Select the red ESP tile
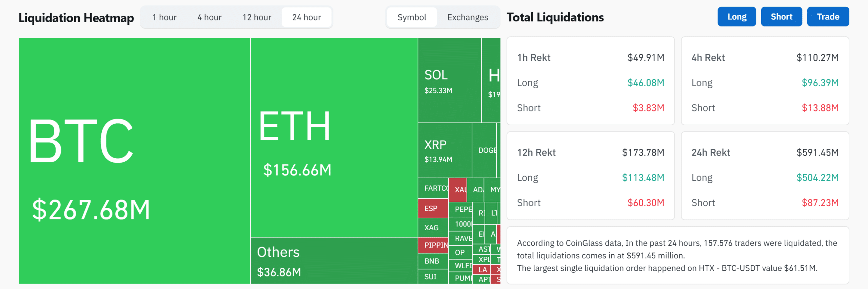 pyautogui.click(x=433, y=208)
